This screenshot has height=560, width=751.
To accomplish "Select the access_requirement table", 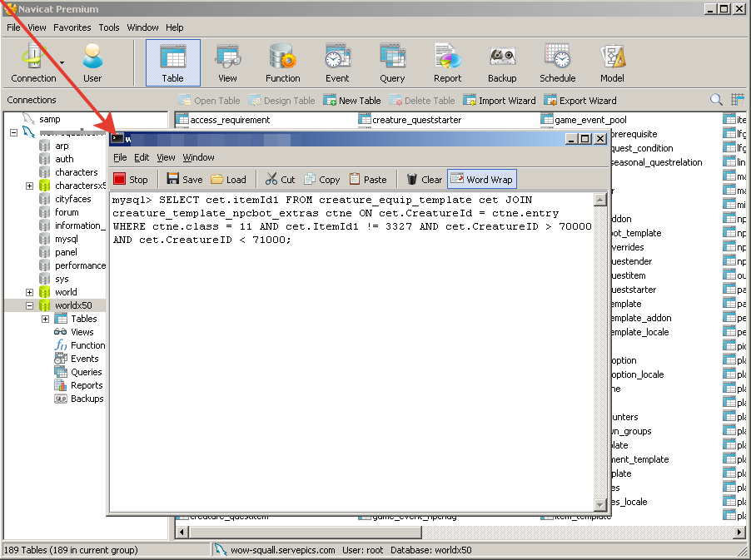I will (x=230, y=120).
